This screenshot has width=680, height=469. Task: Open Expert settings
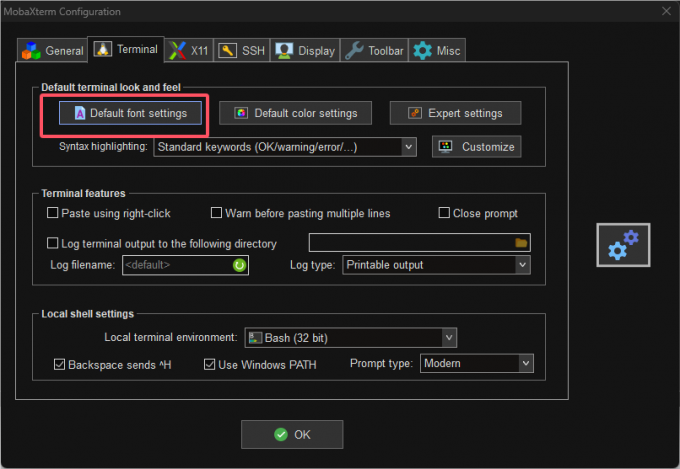click(455, 113)
